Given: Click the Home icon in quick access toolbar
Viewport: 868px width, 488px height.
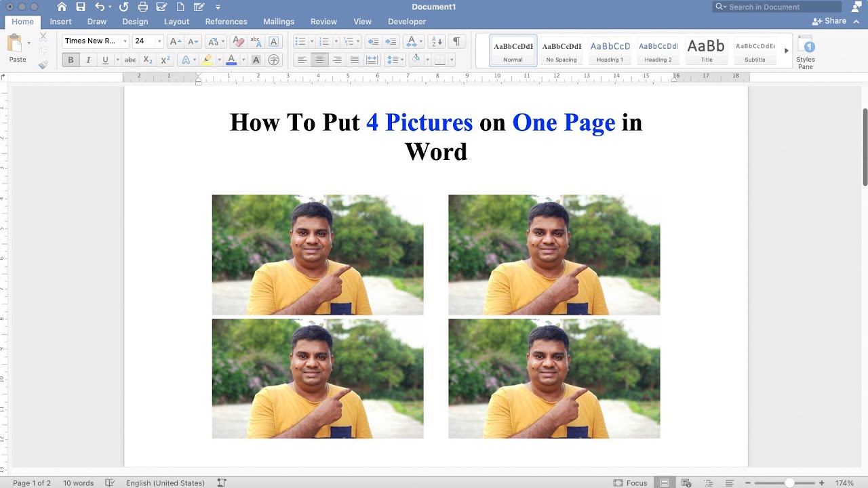Looking at the screenshot, I should click(x=62, y=7).
